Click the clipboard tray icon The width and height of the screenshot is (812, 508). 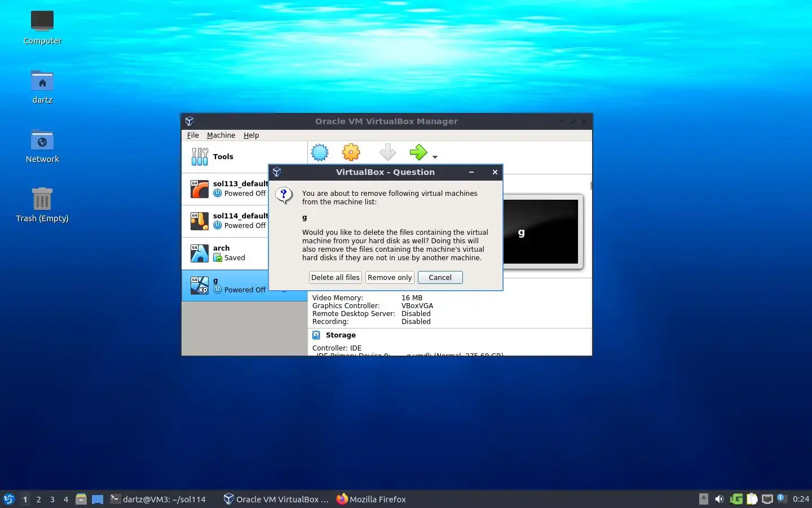pos(752,499)
